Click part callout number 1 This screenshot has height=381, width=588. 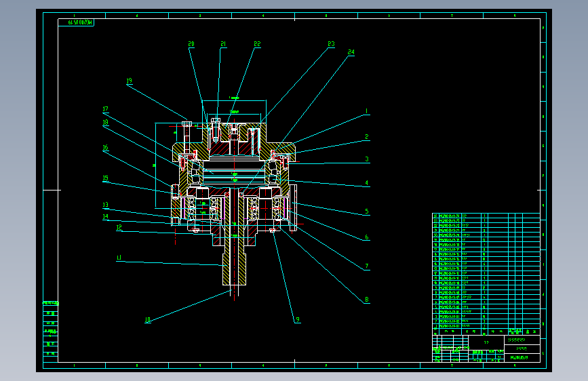366,111
